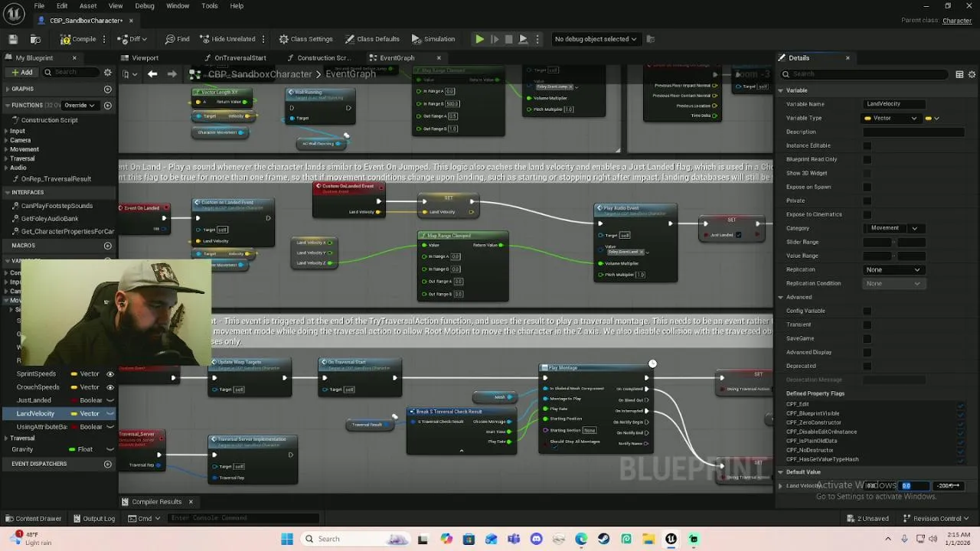Add a new graph
The image size is (980, 551).
tap(107, 89)
